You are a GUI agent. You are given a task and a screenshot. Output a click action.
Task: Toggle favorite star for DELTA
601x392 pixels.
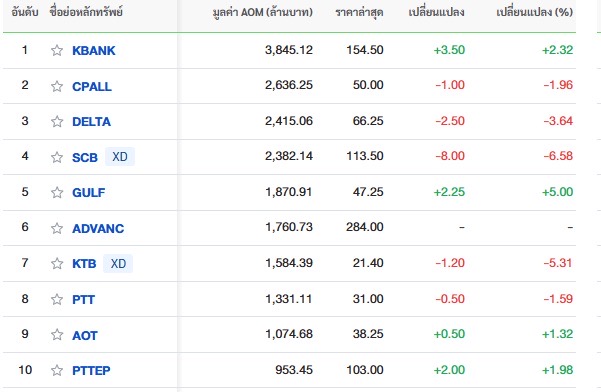[57, 121]
